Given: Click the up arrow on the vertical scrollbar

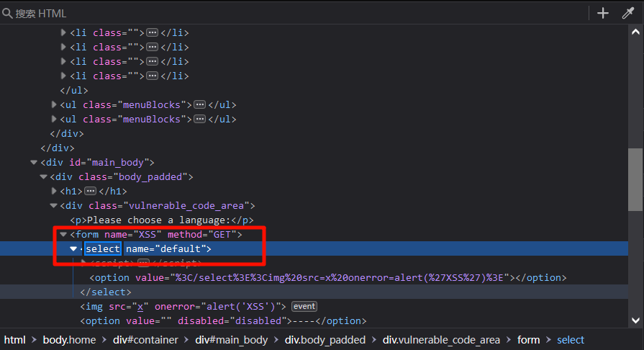Looking at the screenshot, I should (x=635, y=32).
